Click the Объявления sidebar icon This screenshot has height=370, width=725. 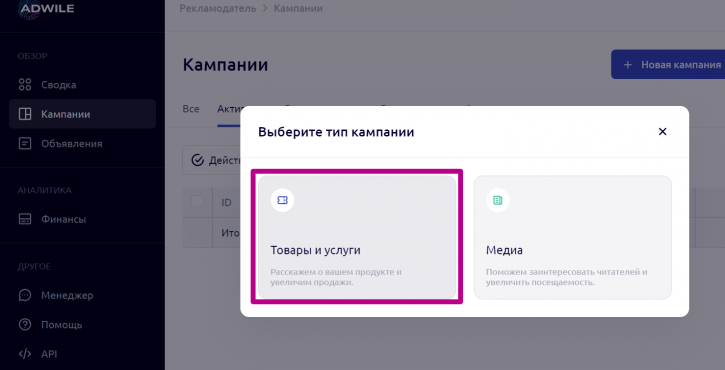pos(25,143)
